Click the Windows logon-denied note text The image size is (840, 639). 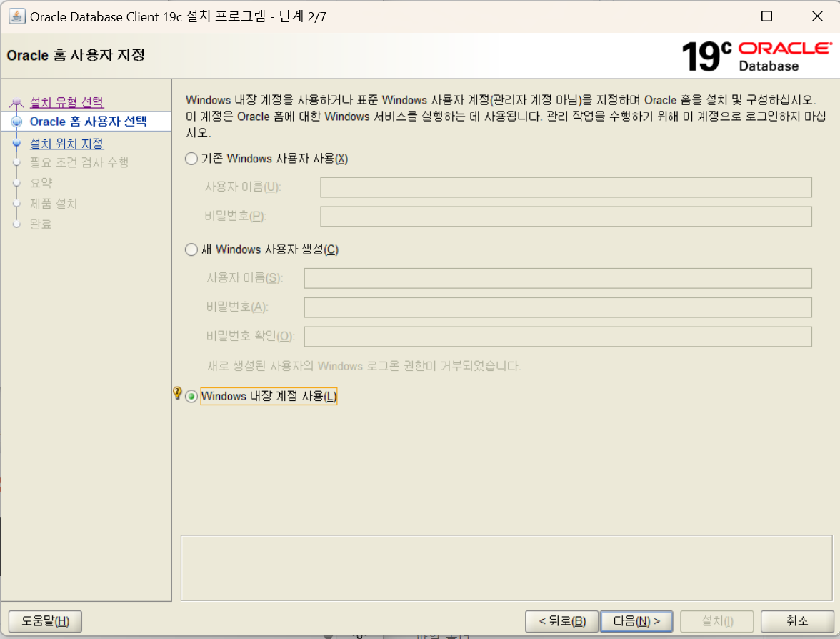364,366
